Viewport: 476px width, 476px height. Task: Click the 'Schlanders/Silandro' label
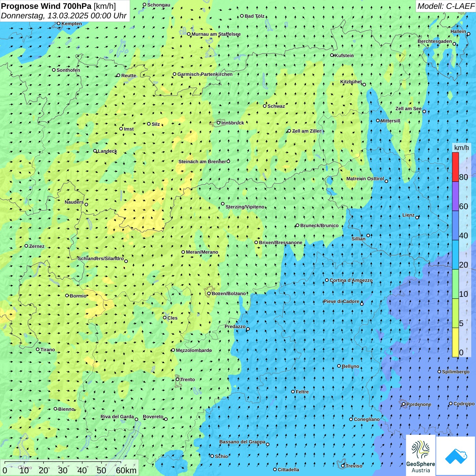click(x=101, y=258)
